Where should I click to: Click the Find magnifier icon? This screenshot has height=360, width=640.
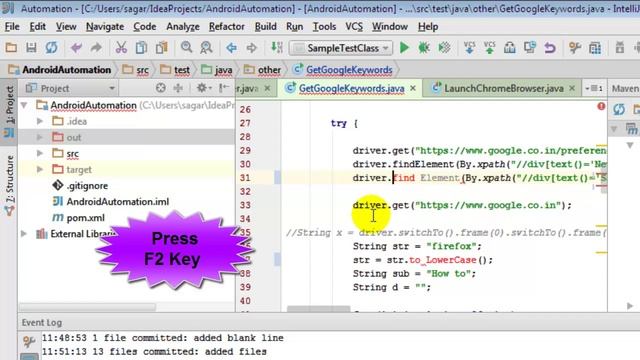click(x=187, y=48)
